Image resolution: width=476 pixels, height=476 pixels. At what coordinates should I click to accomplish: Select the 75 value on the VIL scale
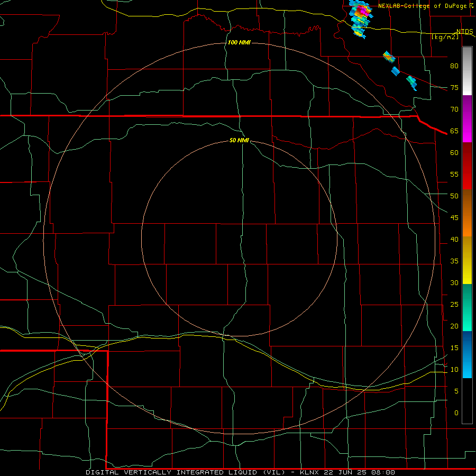coord(454,87)
